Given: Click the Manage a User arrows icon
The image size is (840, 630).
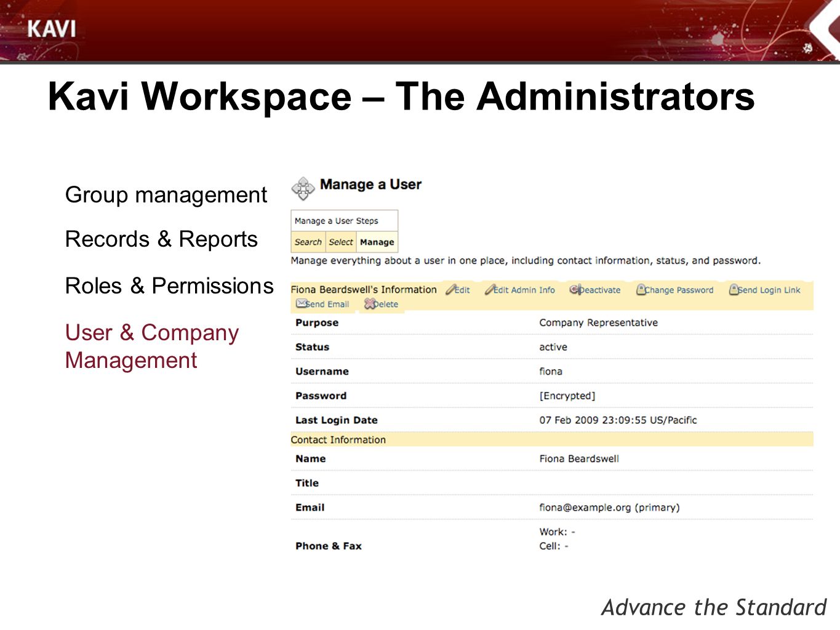Looking at the screenshot, I should tap(303, 188).
